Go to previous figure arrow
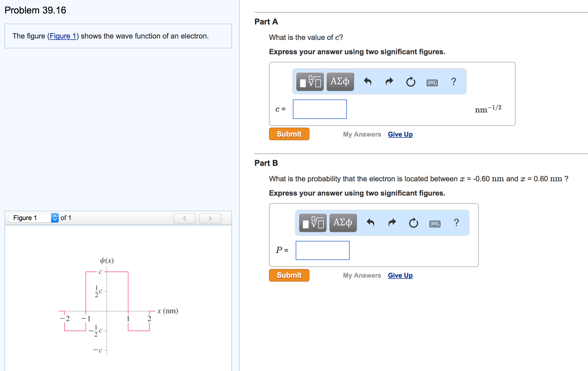The width and height of the screenshot is (588, 371). 184,218
